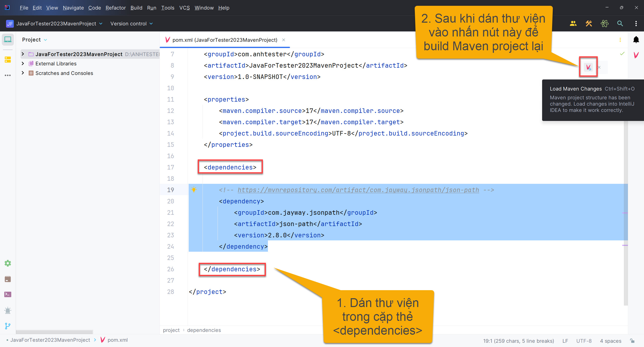The height and width of the screenshot is (347, 644).
Task: Click the Load Maven Changes floating icon
Action: pos(588,67)
